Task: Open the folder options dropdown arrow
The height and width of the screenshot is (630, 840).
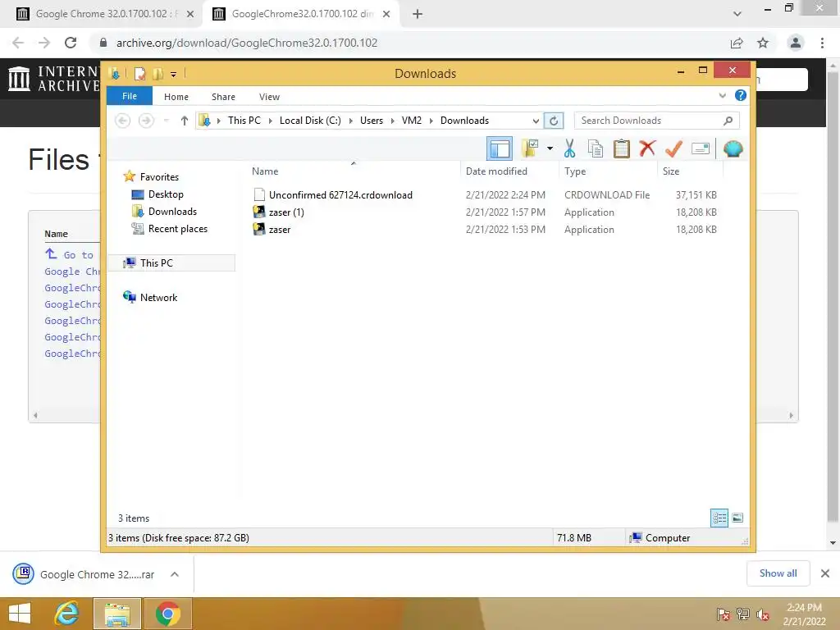Action: coord(550,148)
